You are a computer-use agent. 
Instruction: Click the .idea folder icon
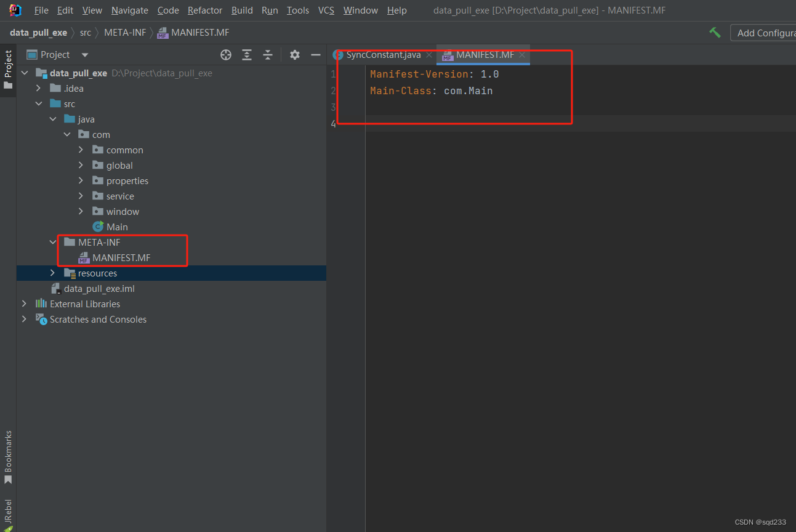click(x=55, y=88)
